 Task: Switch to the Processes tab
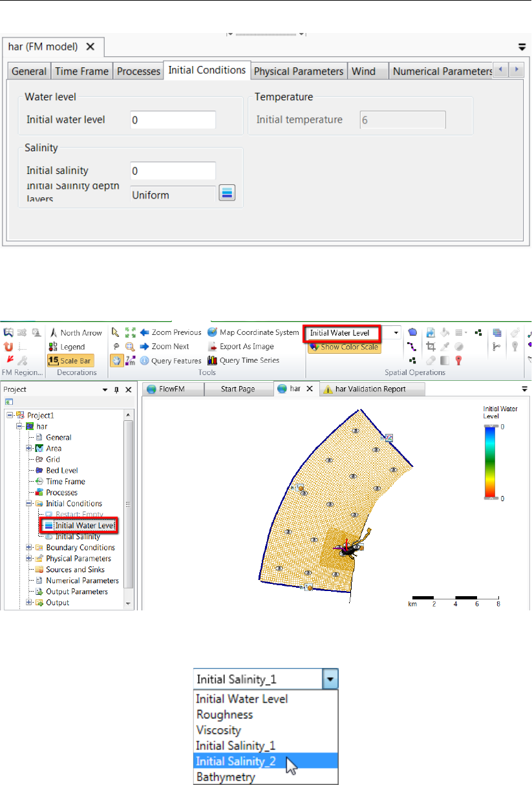(138, 71)
